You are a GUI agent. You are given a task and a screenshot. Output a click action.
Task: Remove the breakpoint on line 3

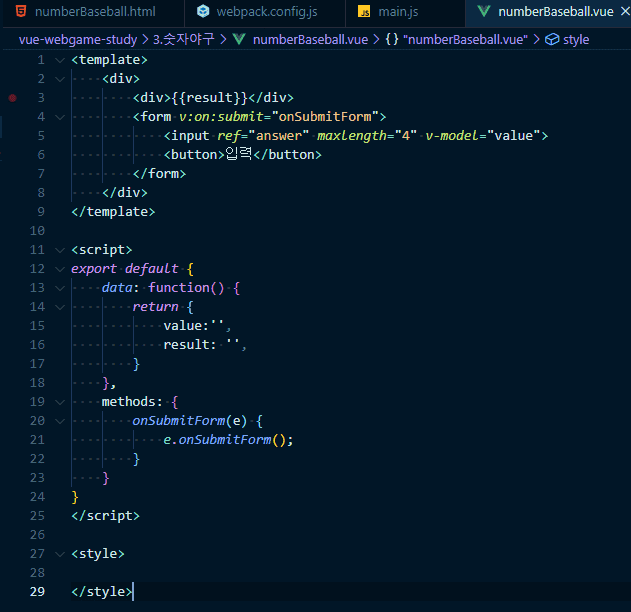point(12,98)
